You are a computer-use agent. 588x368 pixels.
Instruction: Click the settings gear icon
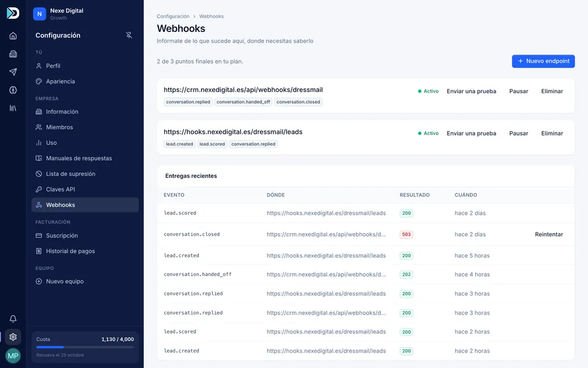coord(13,337)
